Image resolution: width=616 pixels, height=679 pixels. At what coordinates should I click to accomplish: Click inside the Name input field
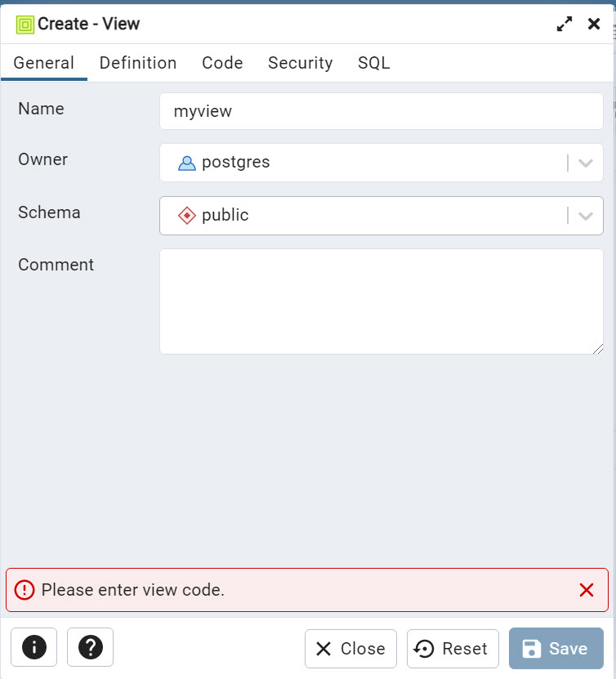381,110
